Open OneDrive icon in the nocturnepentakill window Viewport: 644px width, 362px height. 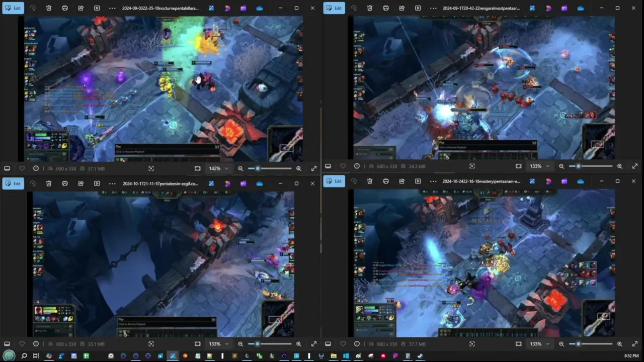tap(260, 8)
